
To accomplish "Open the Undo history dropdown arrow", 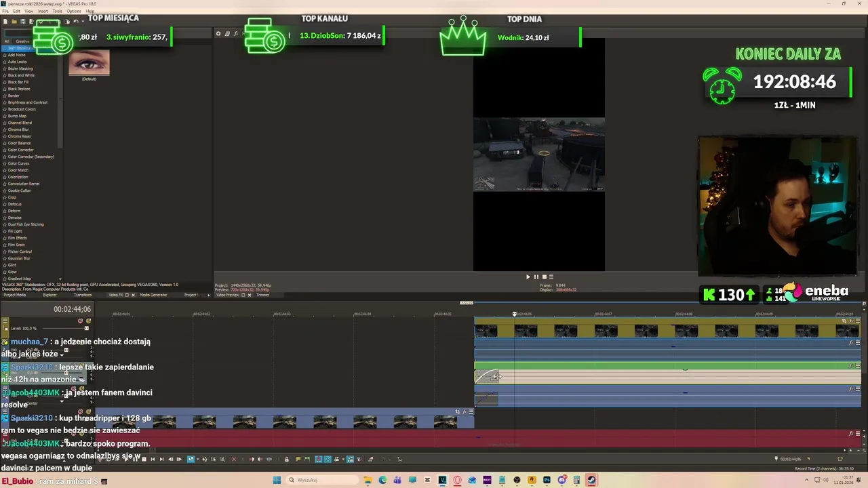I will 83,22.
